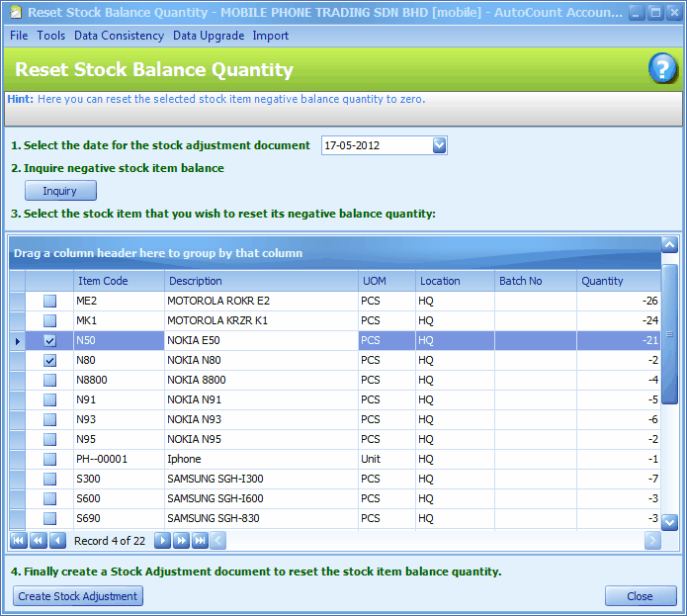This screenshot has width=687, height=616.
Task: Click grid vertical scroll up arrow
Action: [x=669, y=245]
